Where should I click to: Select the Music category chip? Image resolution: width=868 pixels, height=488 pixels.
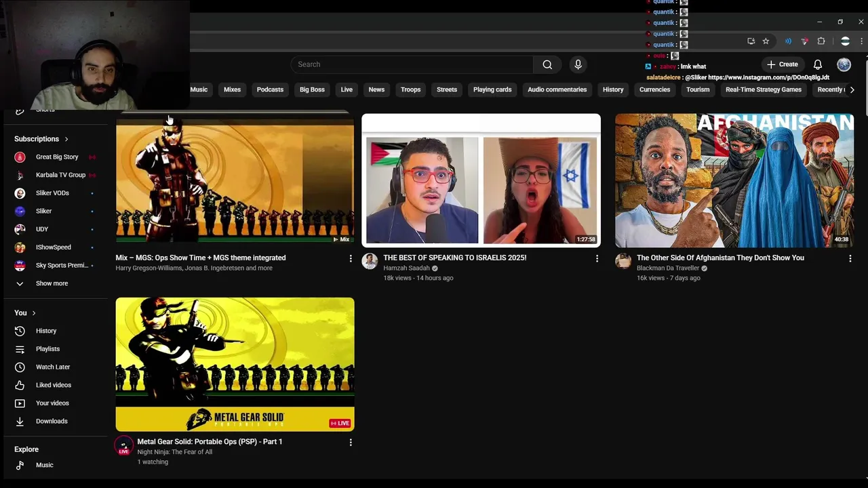[199, 89]
